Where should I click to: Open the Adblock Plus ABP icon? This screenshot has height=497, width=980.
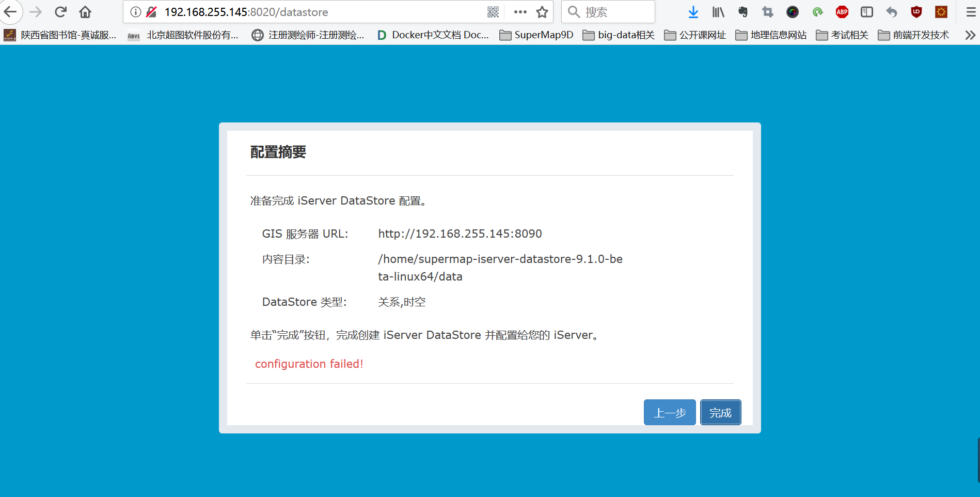coord(842,12)
